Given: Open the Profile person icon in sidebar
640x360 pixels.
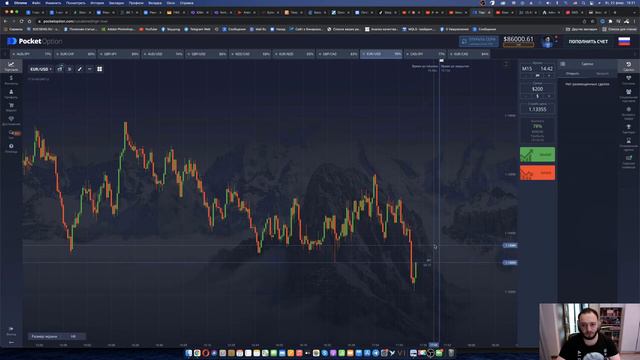Looking at the screenshot, I should 11,93.
